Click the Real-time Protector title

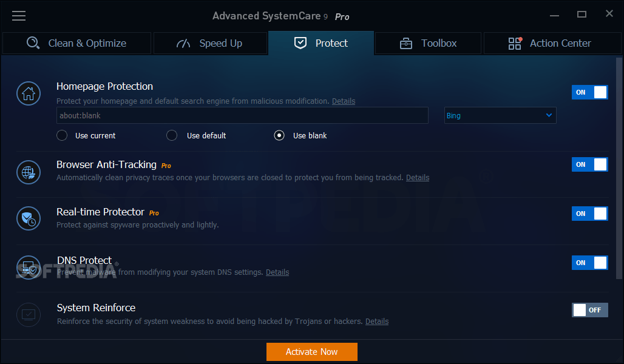click(100, 212)
